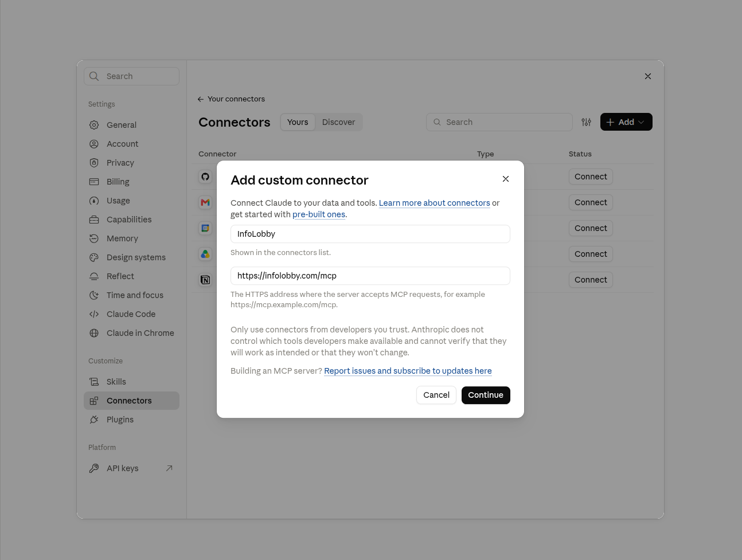This screenshot has width=742, height=560.
Task: Click the Google Calendar connector icon
Action: click(205, 228)
